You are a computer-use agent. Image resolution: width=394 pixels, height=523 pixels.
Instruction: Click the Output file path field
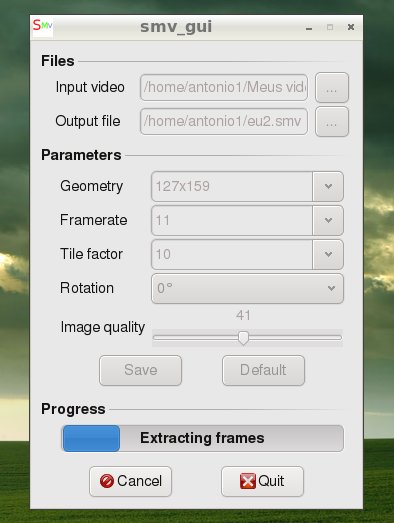[x=224, y=121]
